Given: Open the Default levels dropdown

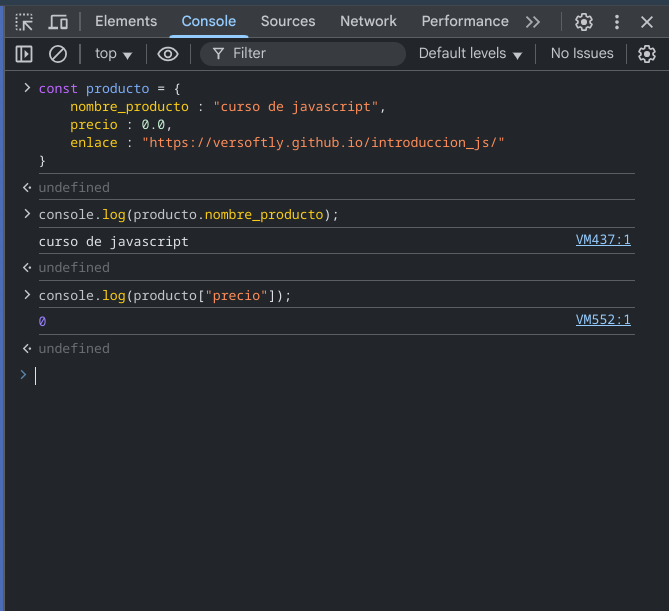Looking at the screenshot, I should pyautogui.click(x=470, y=54).
